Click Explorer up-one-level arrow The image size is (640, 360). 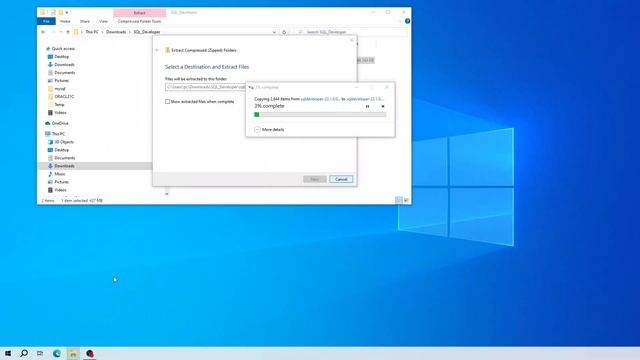[68, 32]
